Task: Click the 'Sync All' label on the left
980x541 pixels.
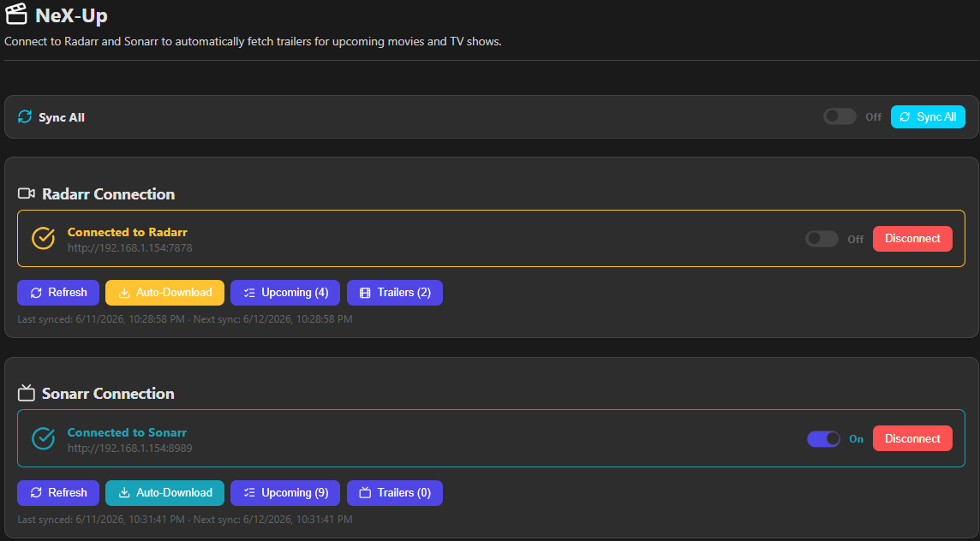Action: click(x=62, y=117)
